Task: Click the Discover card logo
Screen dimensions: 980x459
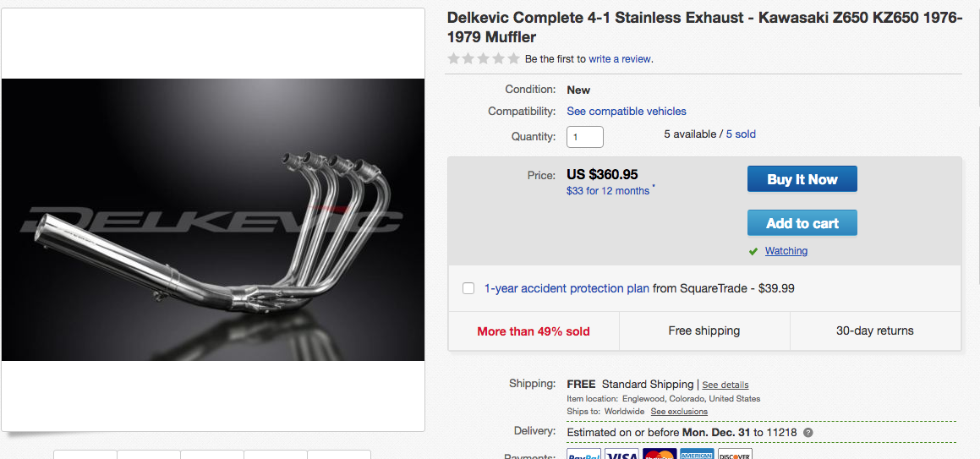Action: [735, 454]
